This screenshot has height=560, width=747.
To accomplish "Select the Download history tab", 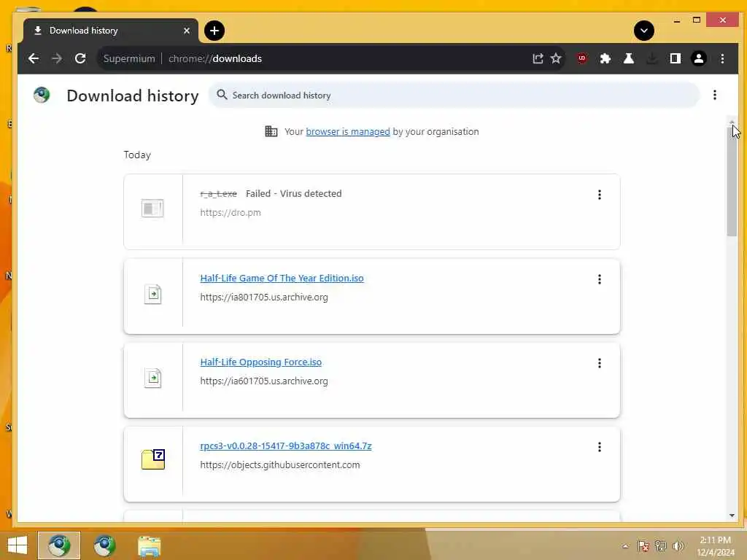I will pyautogui.click(x=111, y=31).
